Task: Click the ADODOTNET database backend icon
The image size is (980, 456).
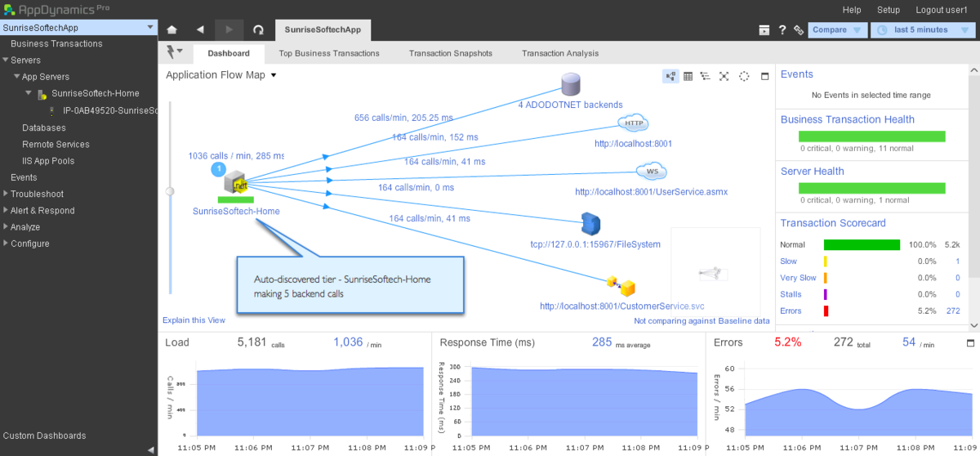Action: coord(570,84)
